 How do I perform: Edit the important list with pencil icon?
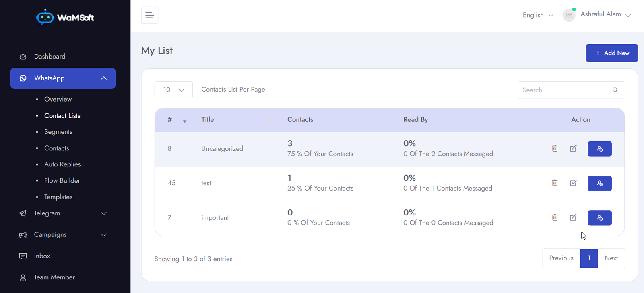click(x=573, y=217)
